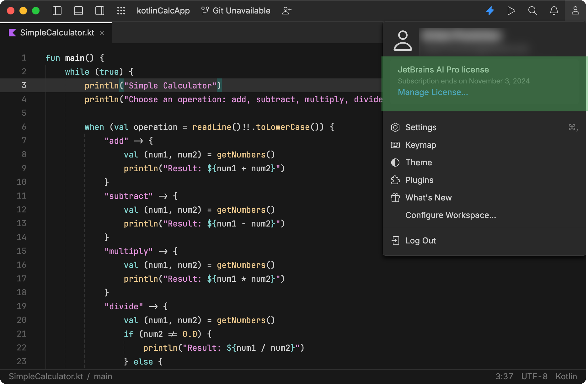Viewport: 588px width, 384px height.
Task: Click the lightning AI assistant icon
Action: coord(490,10)
